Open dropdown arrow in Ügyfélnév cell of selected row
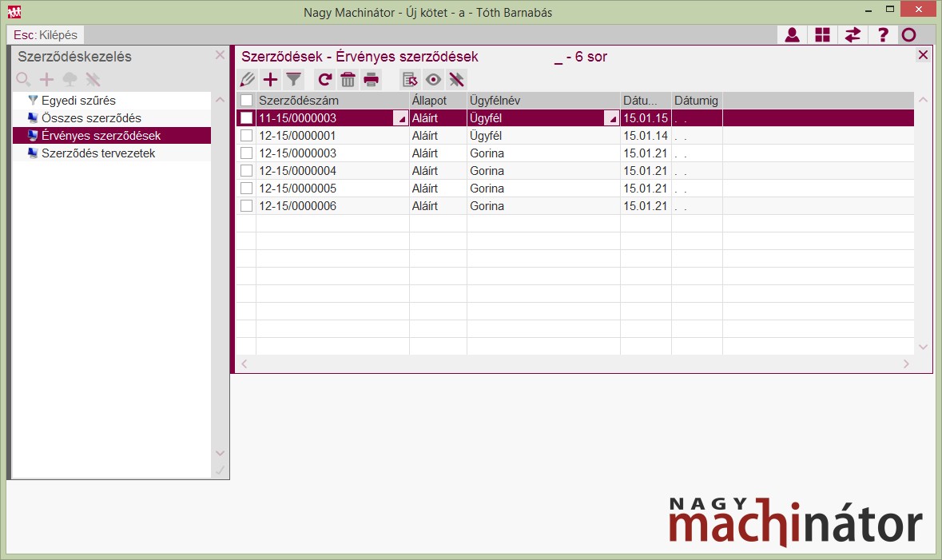This screenshot has height=560, width=942. click(611, 118)
